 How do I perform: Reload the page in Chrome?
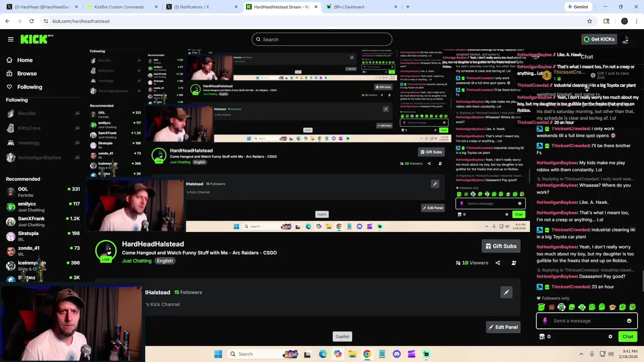click(31, 21)
